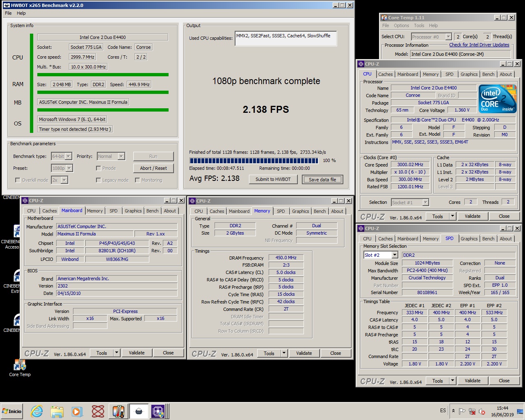Expand Tools arrow in CPU-Z SPD window
Viewport: 525px width, 420px height.
pyautogui.click(x=452, y=381)
